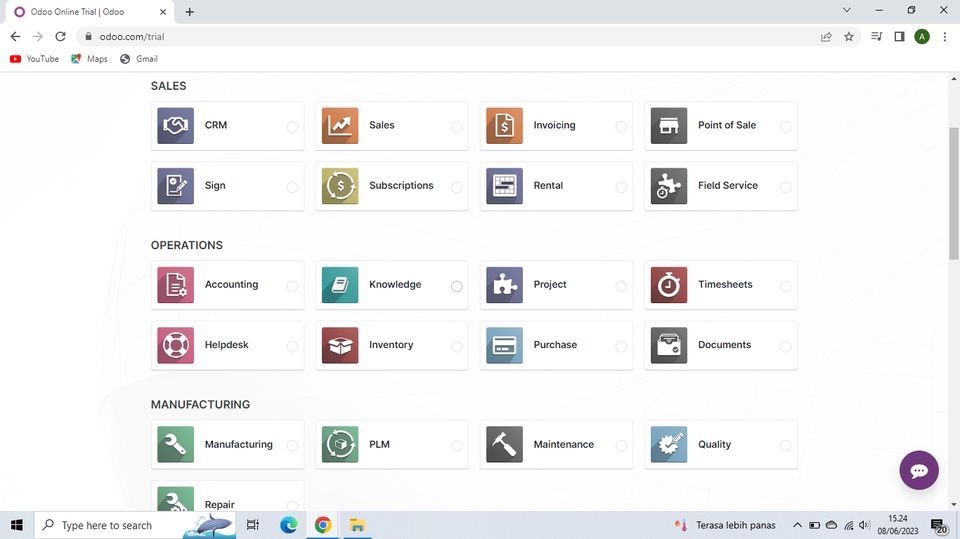960x539 pixels.
Task: Choose the Purchase app label
Action: [x=555, y=345]
